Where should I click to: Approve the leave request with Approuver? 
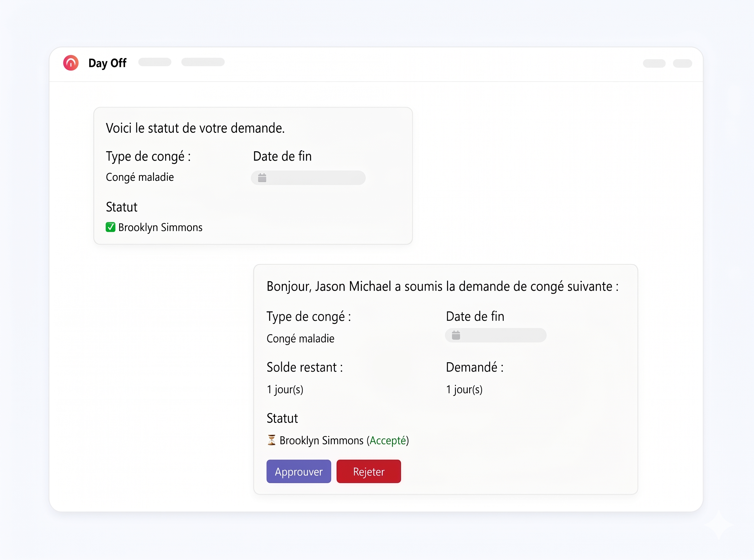(298, 471)
